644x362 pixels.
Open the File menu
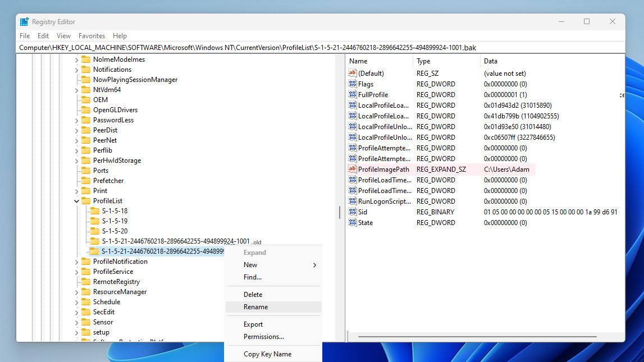(25, 36)
